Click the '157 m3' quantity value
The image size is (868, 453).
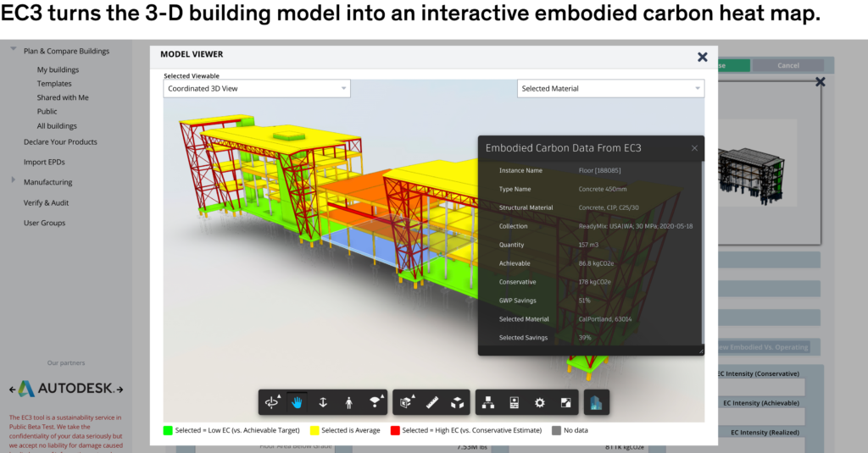pyautogui.click(x=588, y=245)
